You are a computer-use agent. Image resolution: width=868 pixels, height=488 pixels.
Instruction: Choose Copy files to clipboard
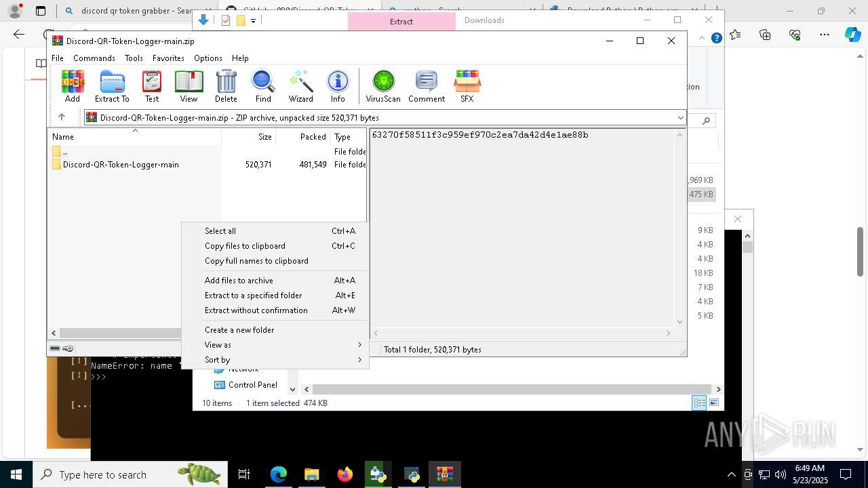click(x=275, y=246)
